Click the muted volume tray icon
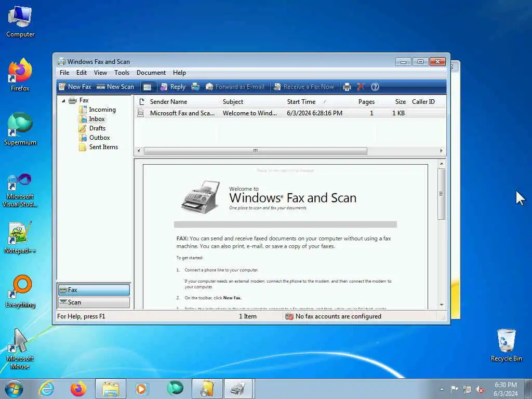The height and width of the screenshot is (399, 532). click(x=480, y=390)
